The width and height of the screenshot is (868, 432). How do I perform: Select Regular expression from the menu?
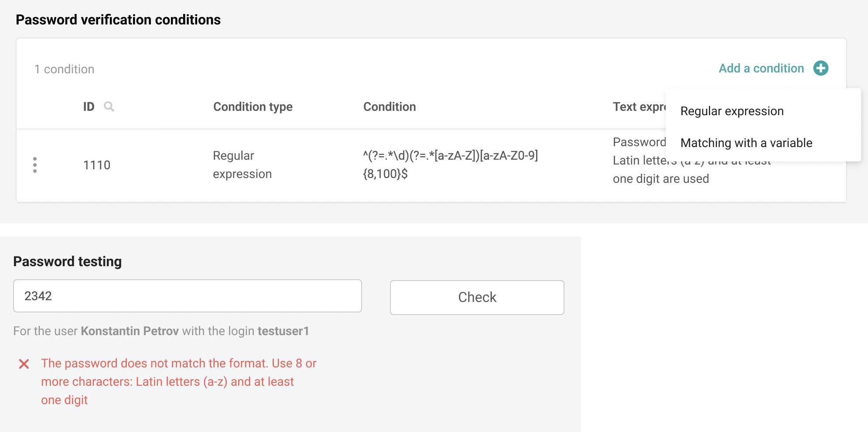click(x=732, y=111)
